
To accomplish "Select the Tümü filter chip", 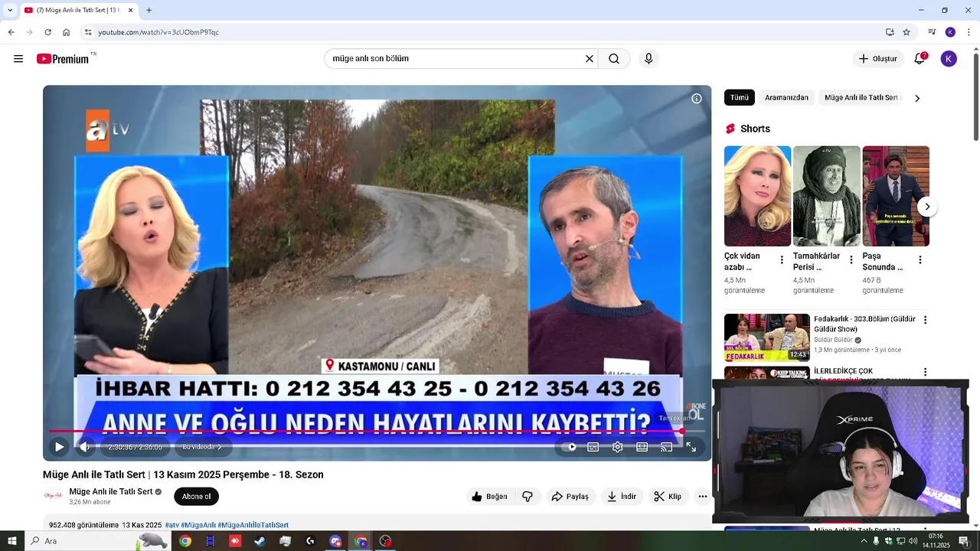I will coord(740,97).
